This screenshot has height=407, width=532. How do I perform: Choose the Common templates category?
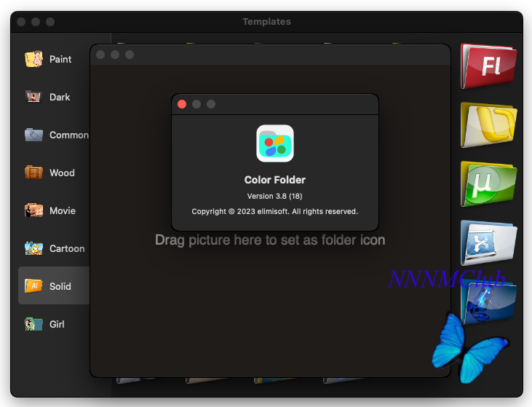[x=54, y=135]
